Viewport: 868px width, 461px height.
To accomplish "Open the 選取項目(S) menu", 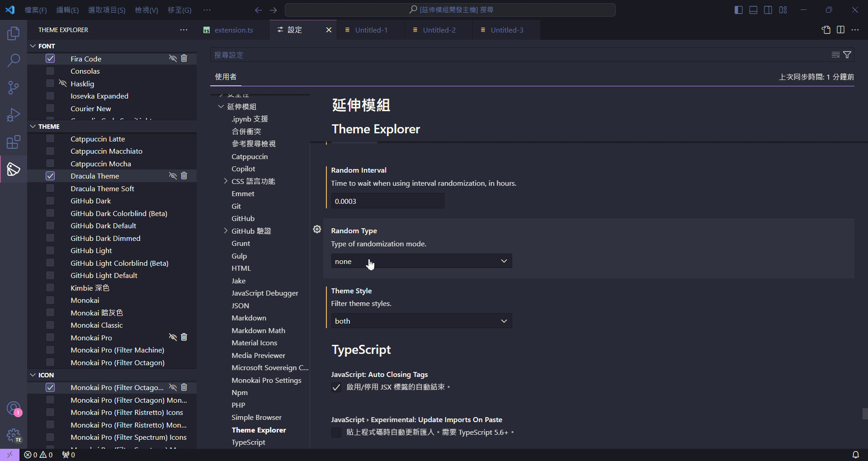I will click(x=107, y=10).
